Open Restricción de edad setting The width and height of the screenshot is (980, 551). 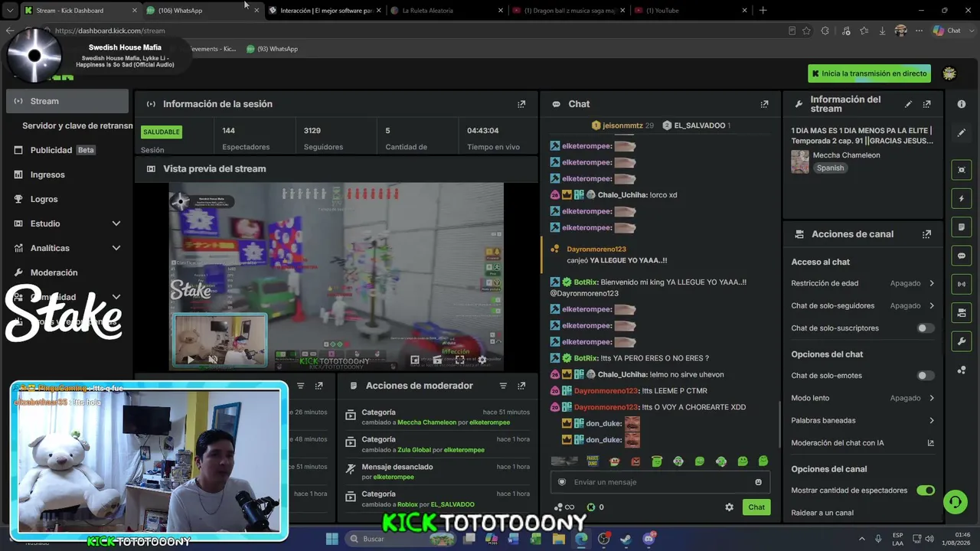(x=863, y=283)
